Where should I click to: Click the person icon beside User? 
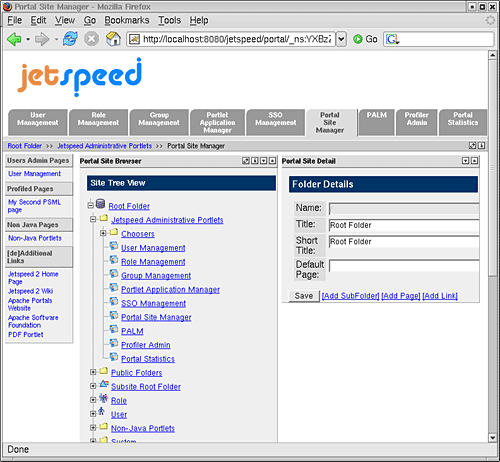tap(102, 411)
